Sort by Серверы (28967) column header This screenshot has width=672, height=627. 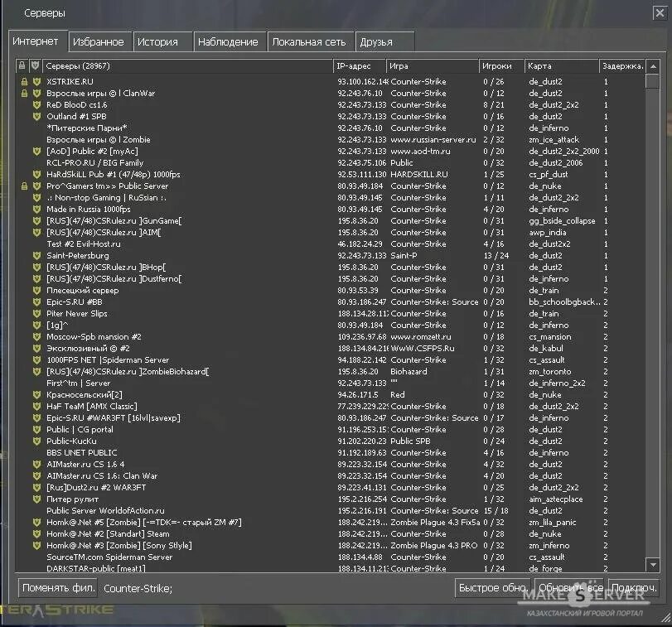188,66
